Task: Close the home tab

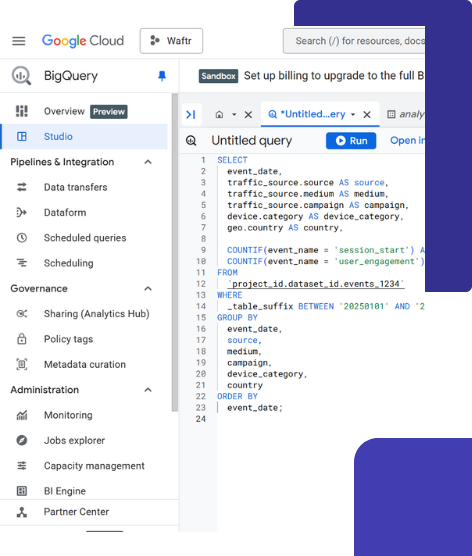Action: 248,115
